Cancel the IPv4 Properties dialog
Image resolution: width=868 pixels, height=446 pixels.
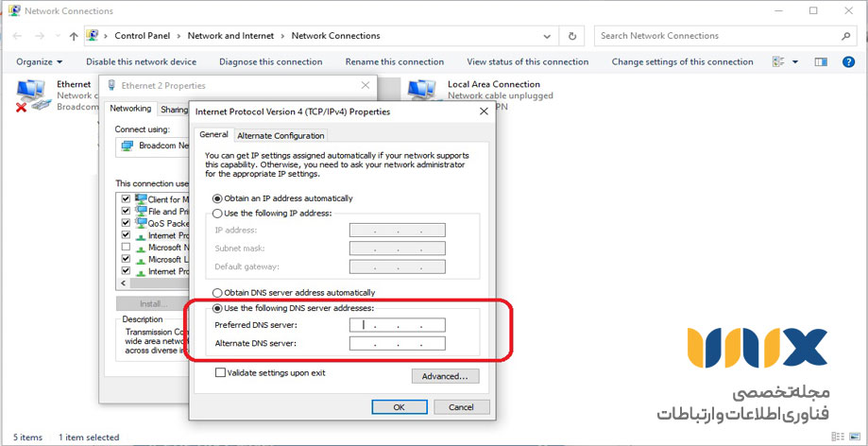point(461,406)
